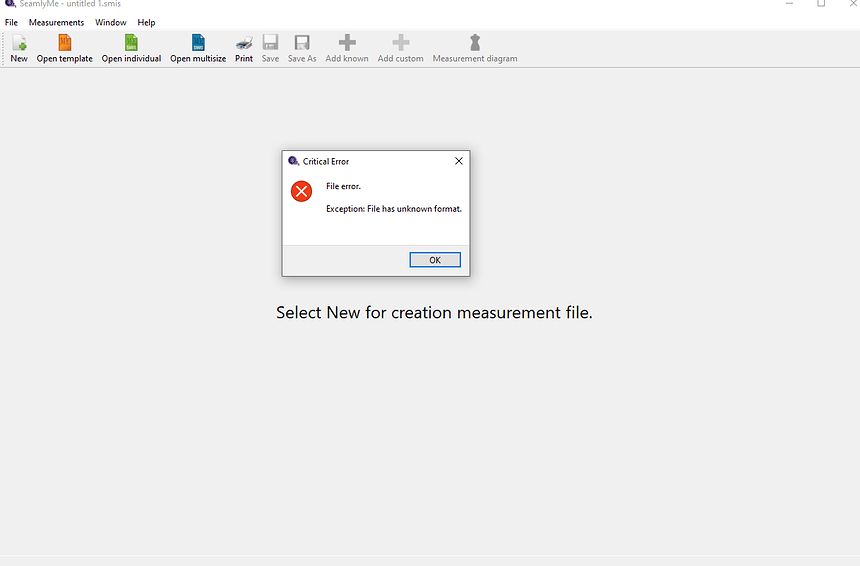Open the Help menu

coord(146,22)
